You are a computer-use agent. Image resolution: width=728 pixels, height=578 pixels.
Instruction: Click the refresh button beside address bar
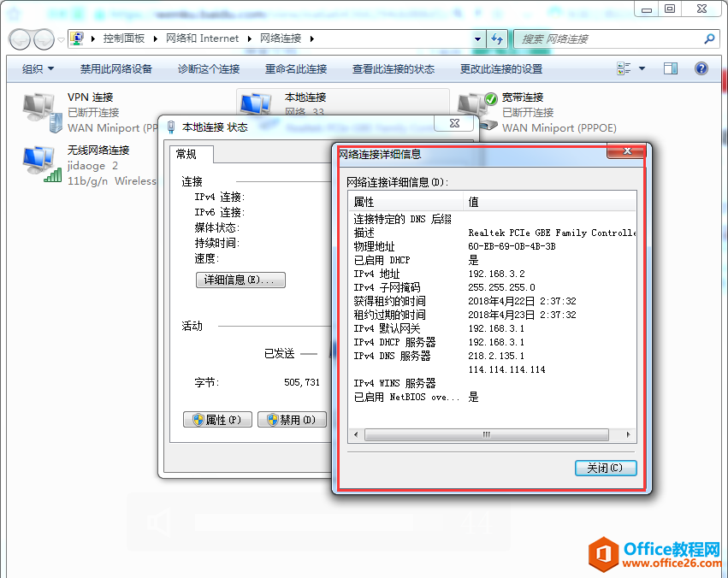click(497, 39)
